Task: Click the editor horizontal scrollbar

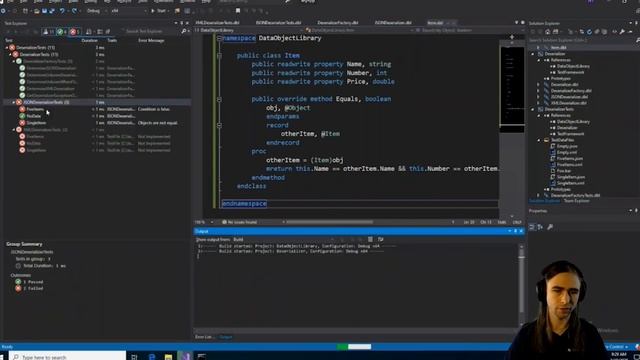Action: click(x=329, y=222)
